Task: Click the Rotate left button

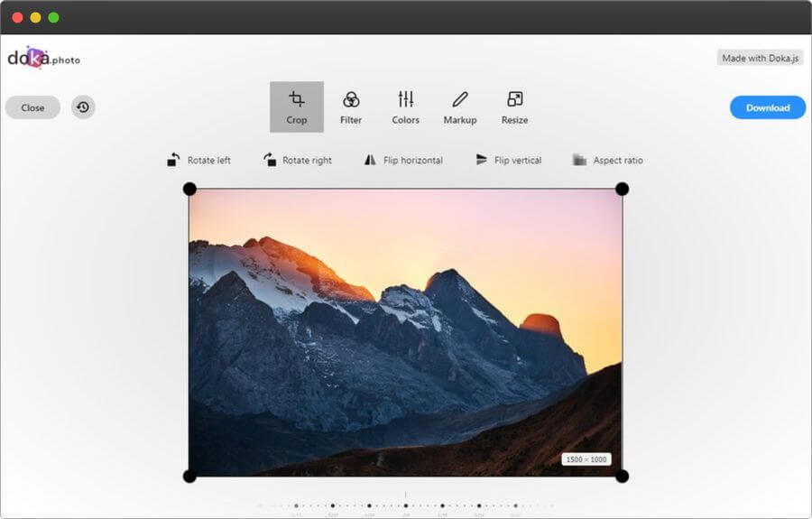Action: (x=198, y=160)
